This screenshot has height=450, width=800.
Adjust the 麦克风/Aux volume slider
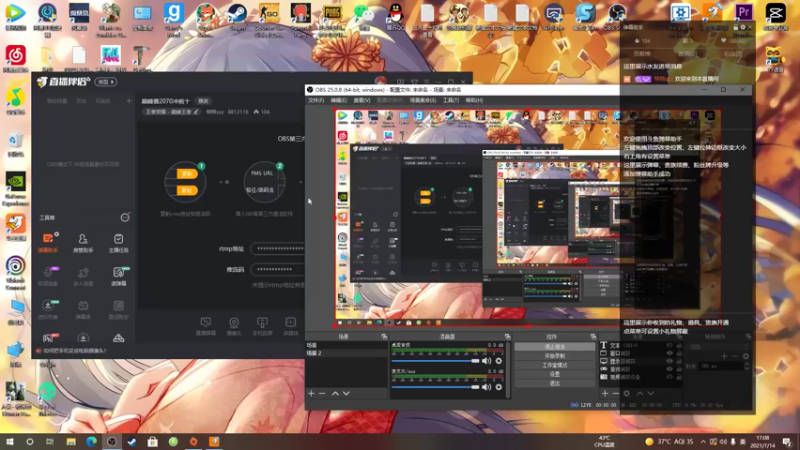(x=435, y=387)
